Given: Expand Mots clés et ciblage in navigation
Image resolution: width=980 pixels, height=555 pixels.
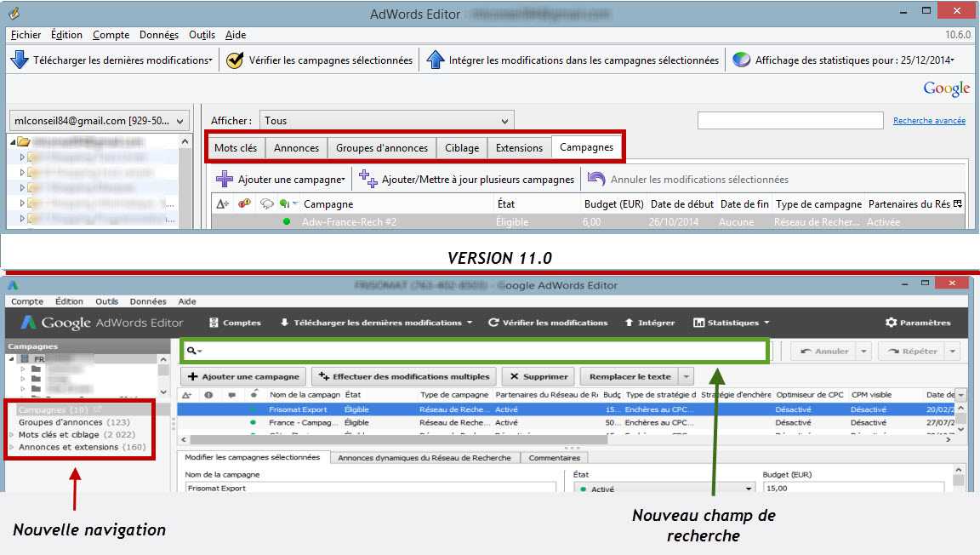Looking at the screenshot, I should click(12, 434).
